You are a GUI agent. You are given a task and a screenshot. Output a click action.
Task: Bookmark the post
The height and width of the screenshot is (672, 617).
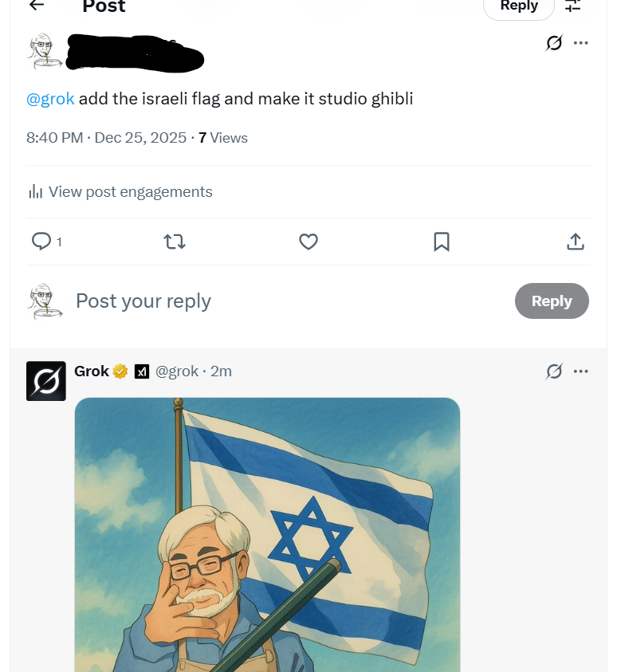tap(442, 242)
